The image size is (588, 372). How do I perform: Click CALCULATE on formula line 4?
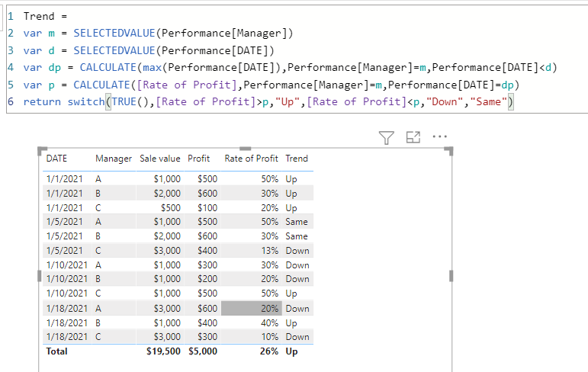[x=108, y=68]
